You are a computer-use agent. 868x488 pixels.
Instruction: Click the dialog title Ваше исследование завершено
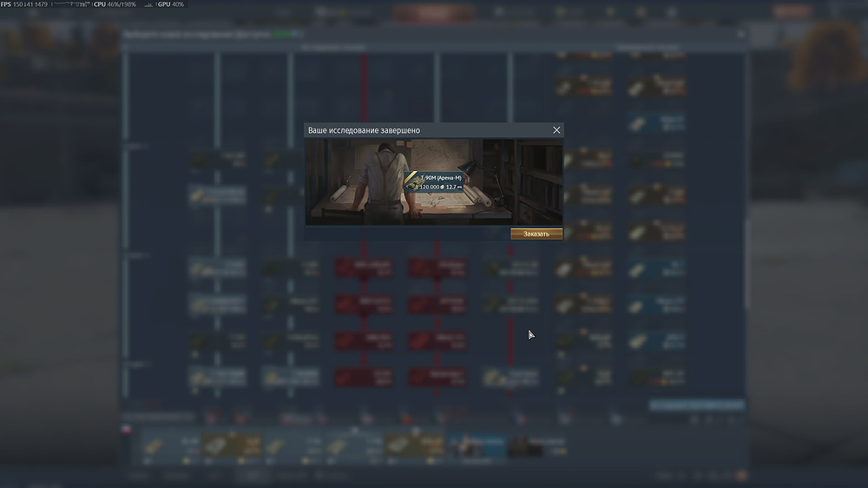click(364, 130)
